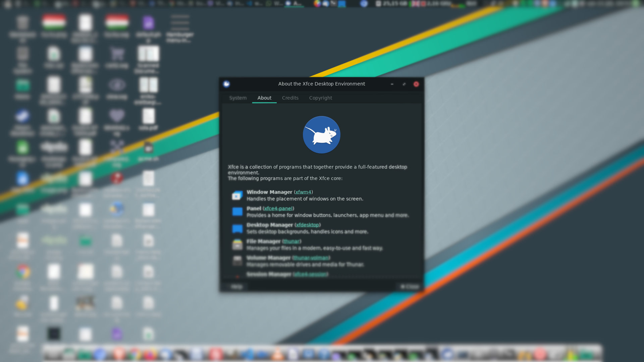Click the Desktop Manager icon
644x362 pixels.
click(x=237, y=228)
